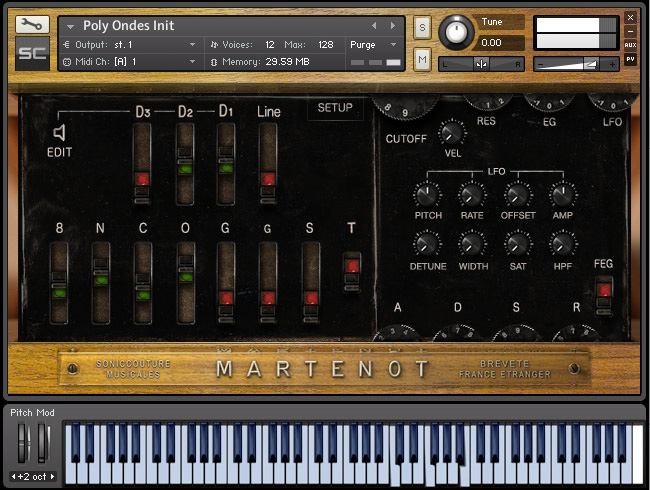Expand the Poly Ondes Init instrument header arrow
Image resolution: width=650 pixels, height=490 pixels.
[x=70, y=27]
